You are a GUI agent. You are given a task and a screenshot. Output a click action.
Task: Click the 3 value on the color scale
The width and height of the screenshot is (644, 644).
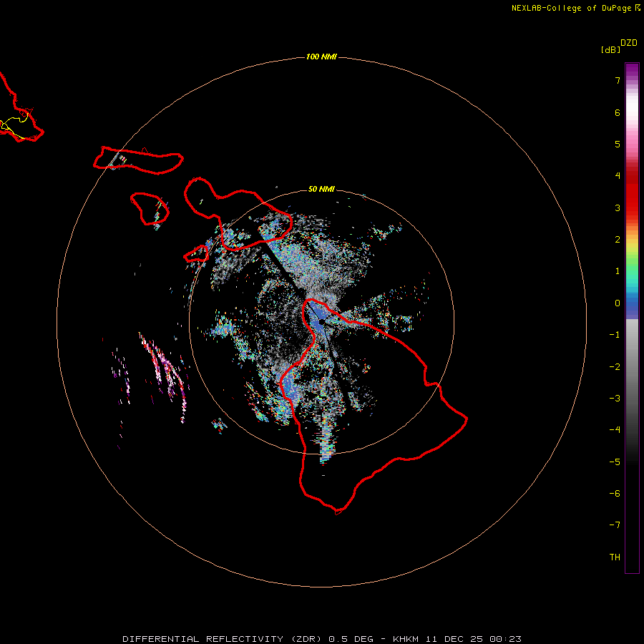[618, 208]
